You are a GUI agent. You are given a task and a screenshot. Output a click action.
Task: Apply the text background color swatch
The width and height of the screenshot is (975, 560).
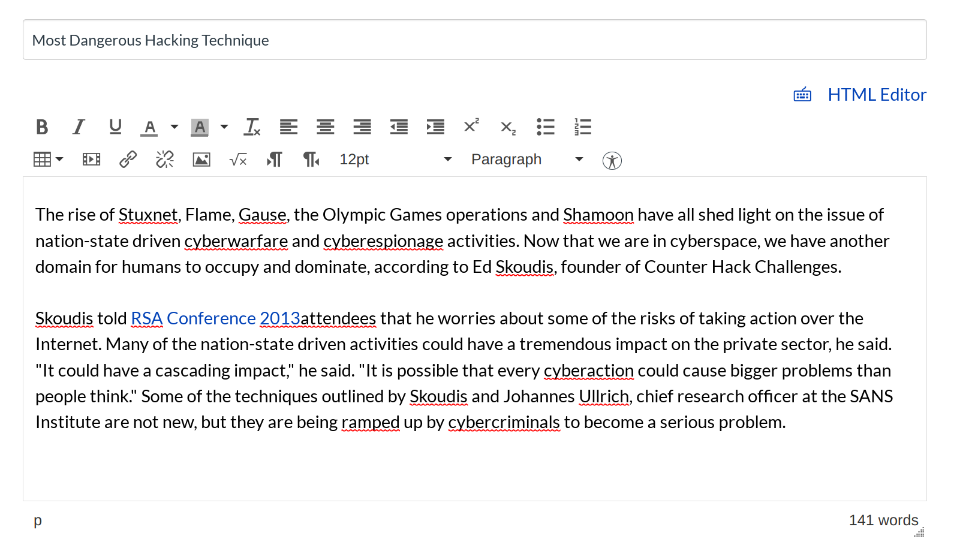pos(200,127)
